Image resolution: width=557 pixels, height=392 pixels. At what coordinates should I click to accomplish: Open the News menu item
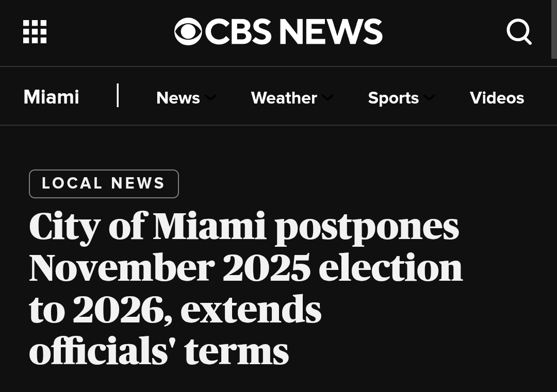[178, 98]
